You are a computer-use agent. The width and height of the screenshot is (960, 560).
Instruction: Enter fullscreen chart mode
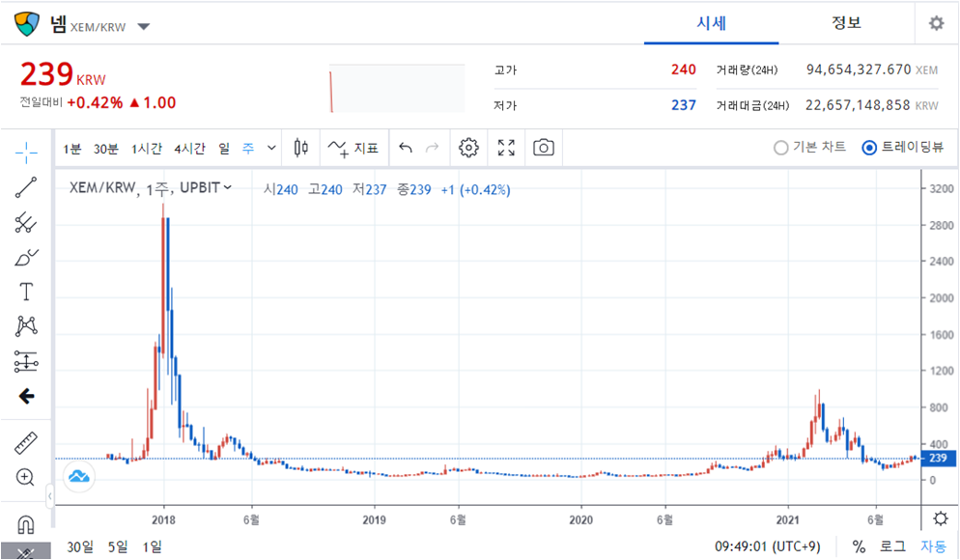pos(506,148)
